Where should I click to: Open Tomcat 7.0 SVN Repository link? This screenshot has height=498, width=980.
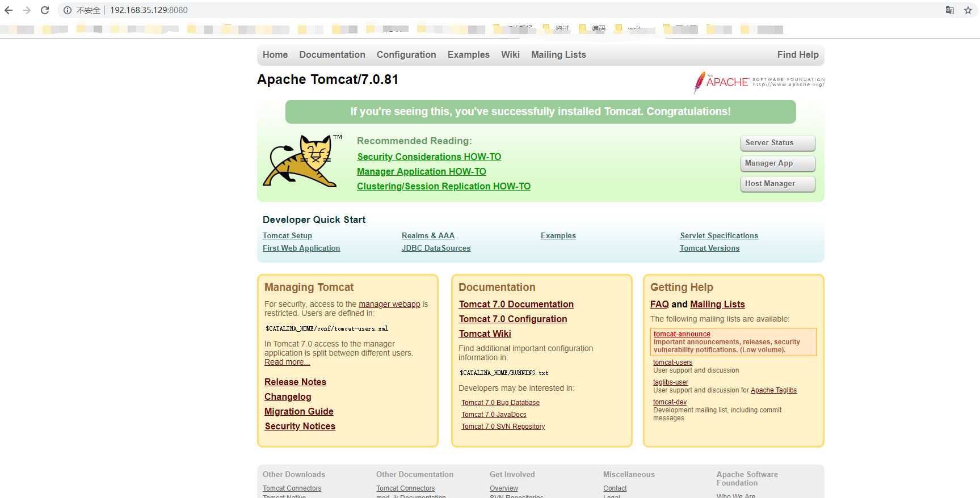(x=503, y=427)
